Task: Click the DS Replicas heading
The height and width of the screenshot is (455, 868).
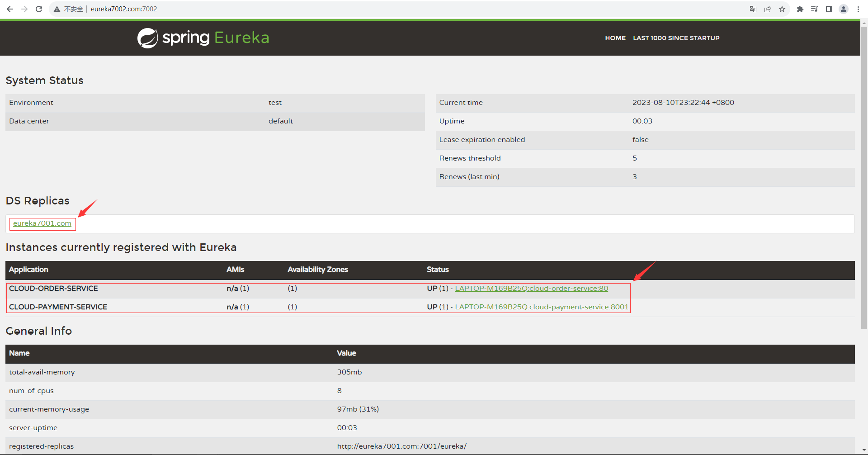Action: 38,201
